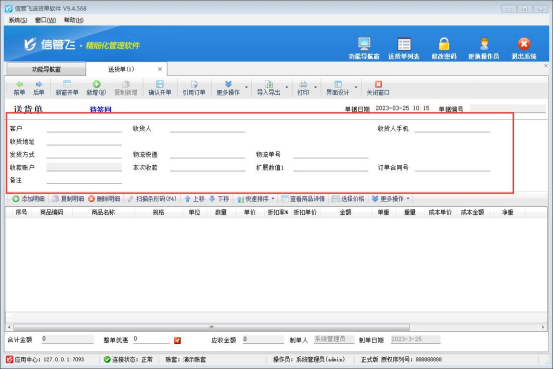Image resolution: width=554 pixels, height=369 pixels.
Task: Go to previous order with 前单 arrow
Action: point(19,84)
